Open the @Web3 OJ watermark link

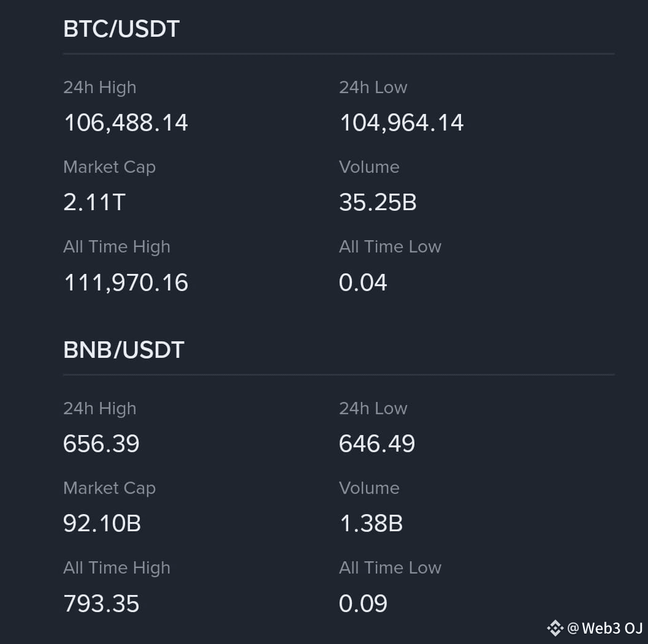pyautogui.click(x=605, y=628)
